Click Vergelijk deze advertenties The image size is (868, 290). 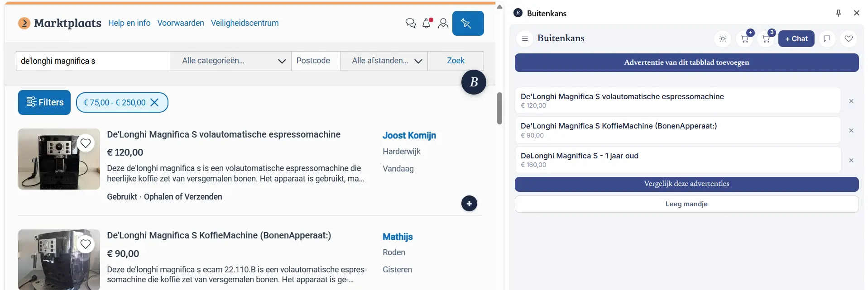click(x=686, y=184)
